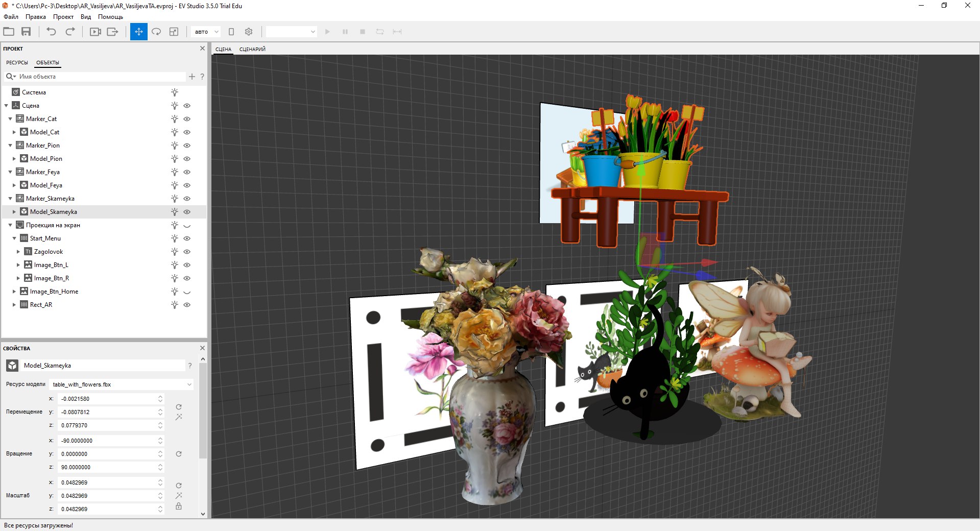Screen dimensions: 980x531
Task: Show the hidden Image_Btn_Home object
Action: (x=187, y=292)
